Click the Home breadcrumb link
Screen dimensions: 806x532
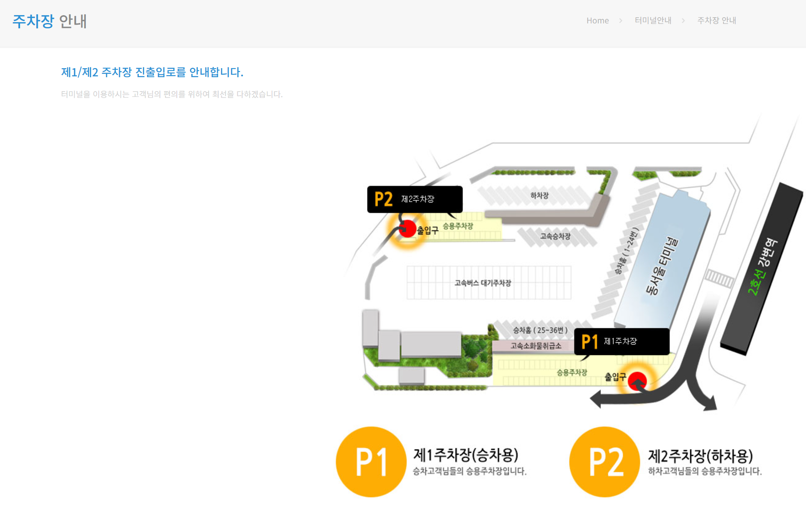[x=597, y=21]
